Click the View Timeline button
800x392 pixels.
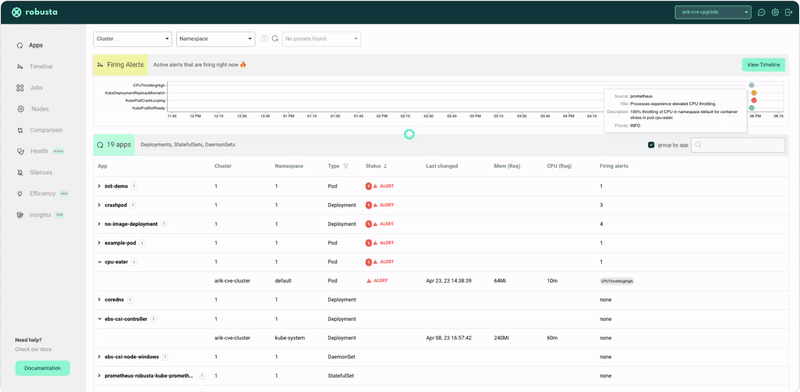[x=763, y=65]
